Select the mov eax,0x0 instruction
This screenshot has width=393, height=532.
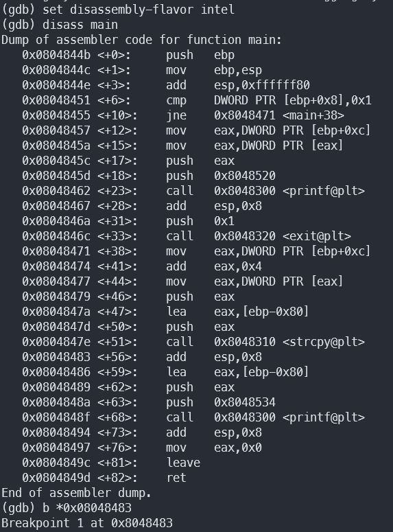142,448
